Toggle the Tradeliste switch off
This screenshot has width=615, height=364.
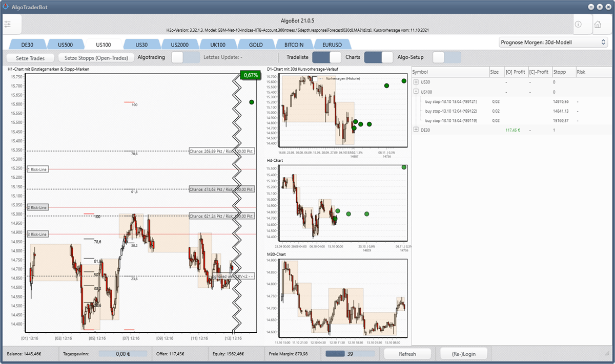(326, 57)
